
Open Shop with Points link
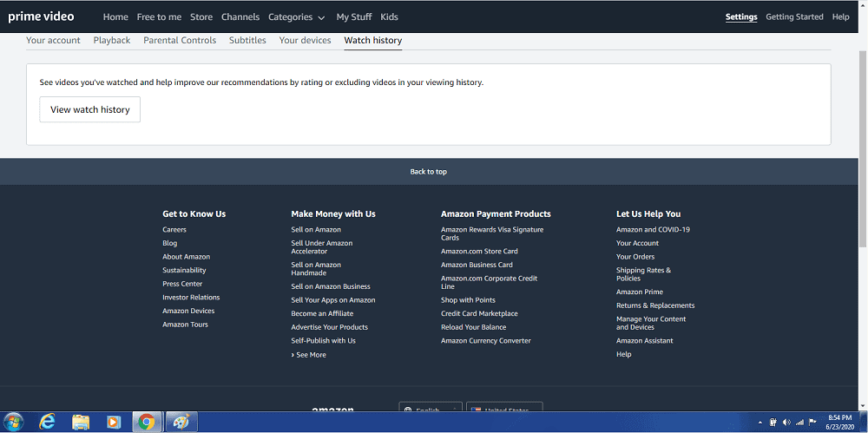coord(468,300)
